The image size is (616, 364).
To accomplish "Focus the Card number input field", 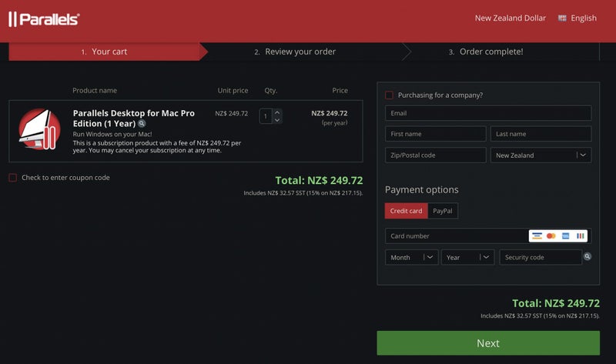I will click(x=456, y=236).
